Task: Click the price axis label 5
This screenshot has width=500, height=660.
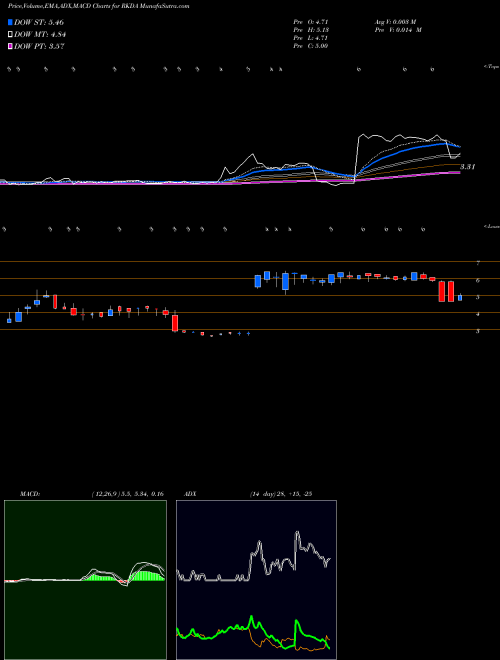Action: [478, 297]
